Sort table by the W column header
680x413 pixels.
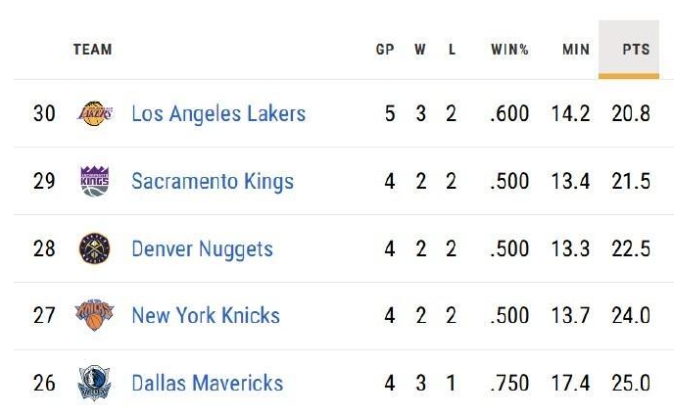[x=421, y=49]
